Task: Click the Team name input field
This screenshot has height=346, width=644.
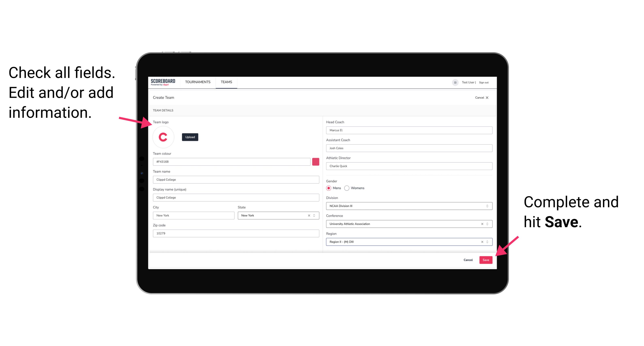Action: (236, 179)
